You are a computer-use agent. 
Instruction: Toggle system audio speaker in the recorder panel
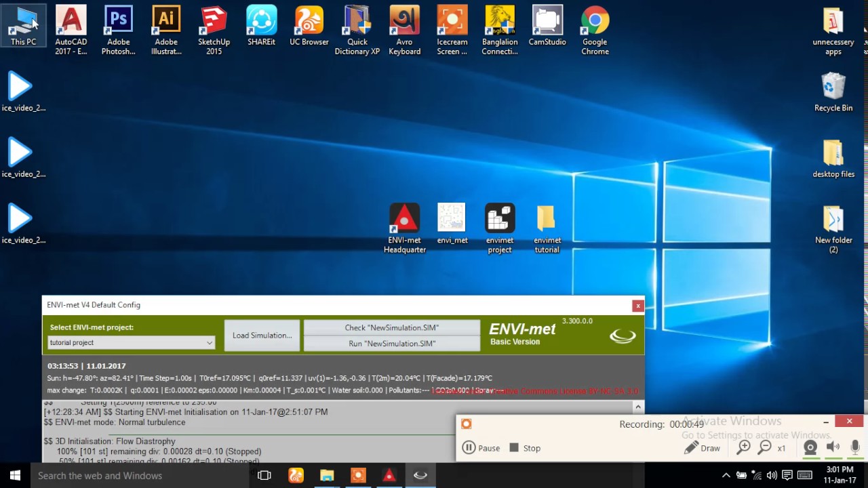[x=833, y=447]
